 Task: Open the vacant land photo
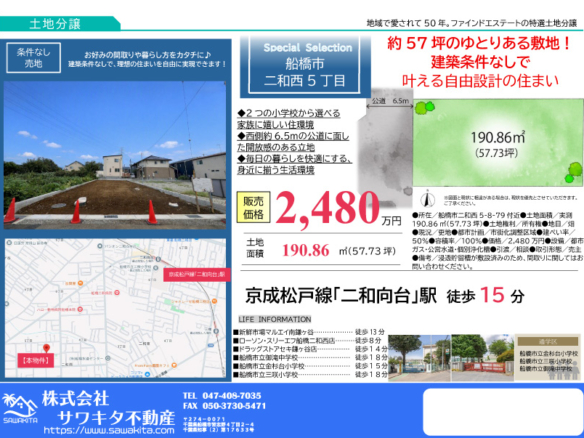(x=115, y=155)
